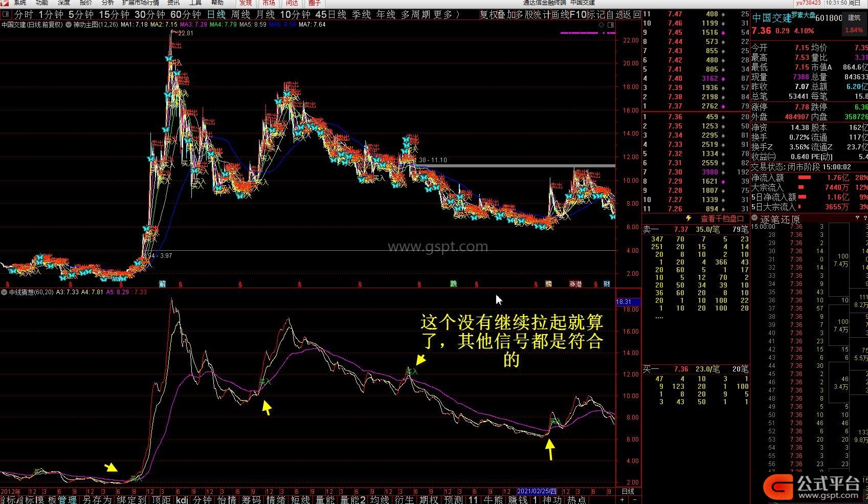Open the 报价 menu

point(86,3)
